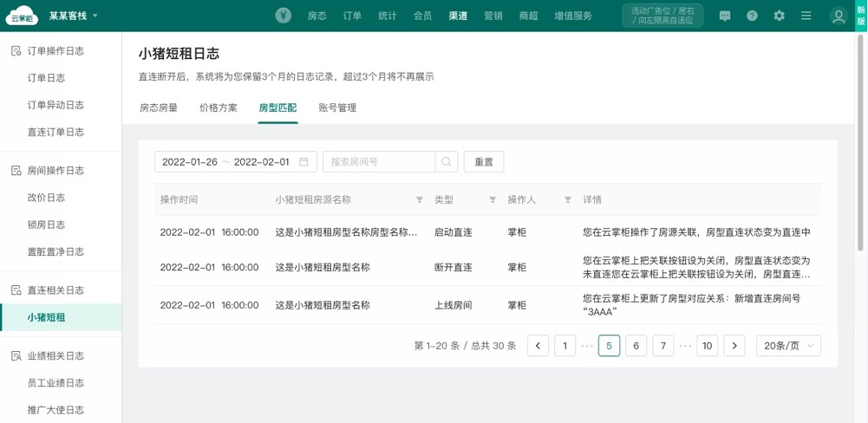
Task: Open settings via the gear icon
Action: point(779,16)
